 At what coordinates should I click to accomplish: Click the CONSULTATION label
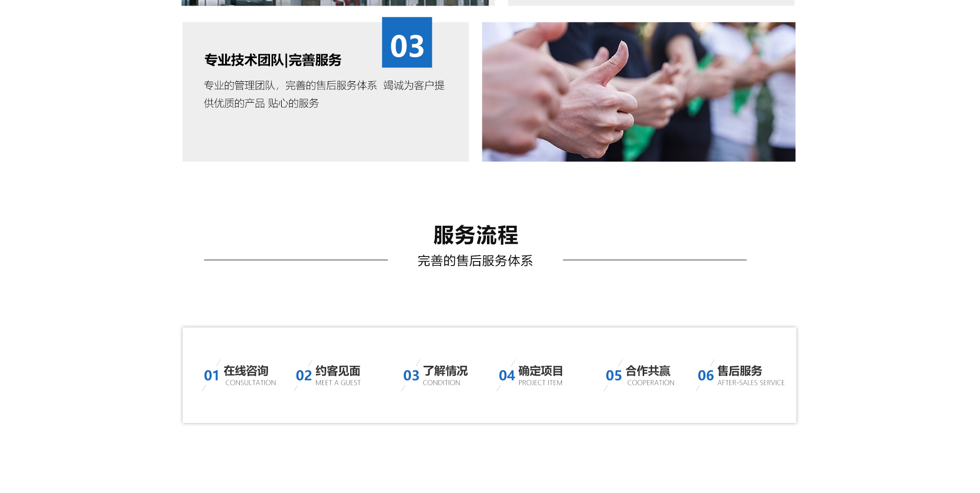(251, 383)
